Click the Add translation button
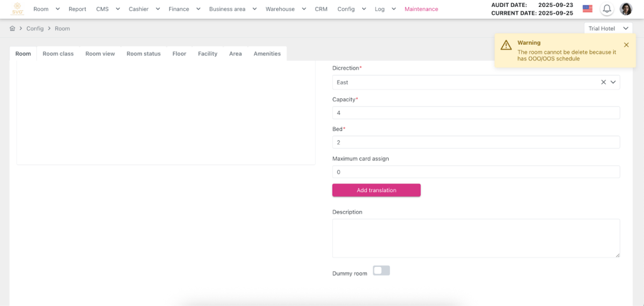 (x=376, y=190)
